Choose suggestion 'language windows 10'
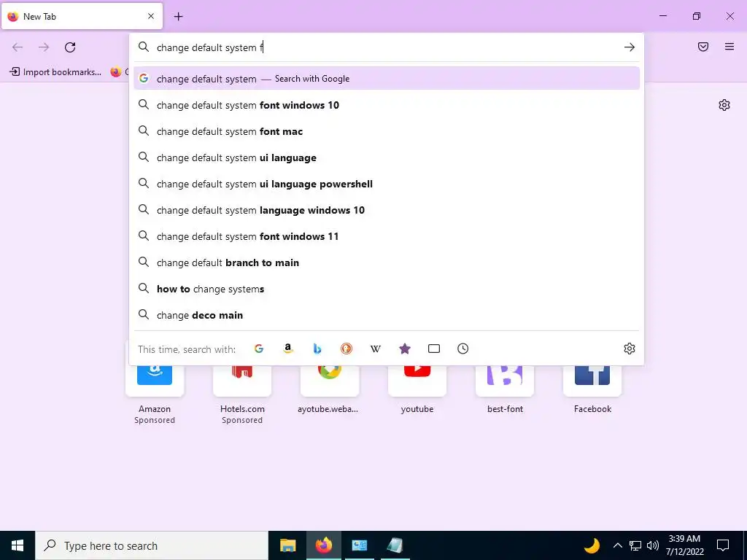The height and width of the screenshot is (560, 747). [387, 209]
